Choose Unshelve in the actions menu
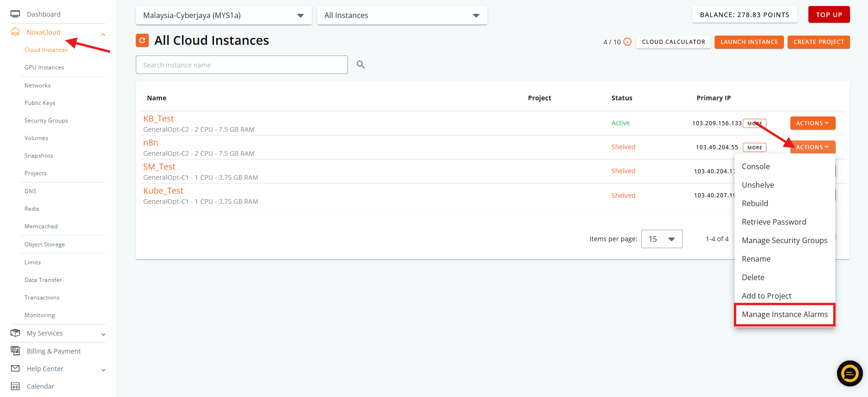Image resolution: width=868 pixels, height=397 pixels. (x=784, y=185)
